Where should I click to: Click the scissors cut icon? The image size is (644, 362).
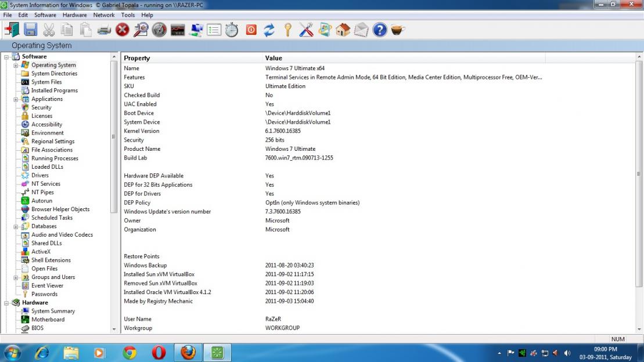(49, 30)
